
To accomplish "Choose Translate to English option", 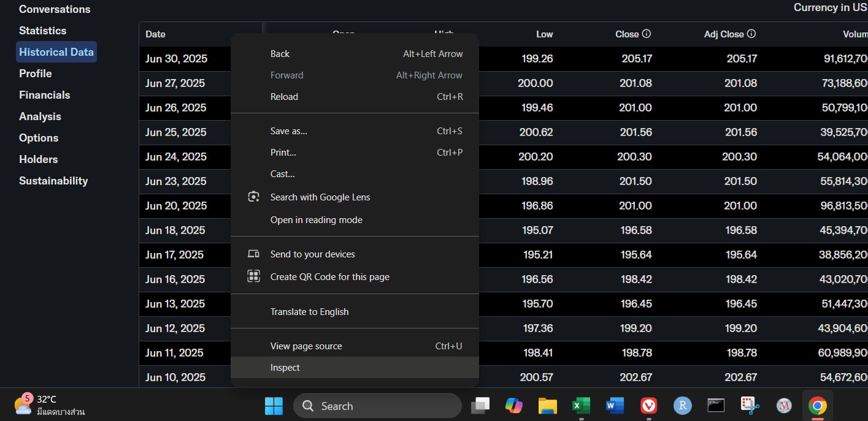I will click(309, 312).
